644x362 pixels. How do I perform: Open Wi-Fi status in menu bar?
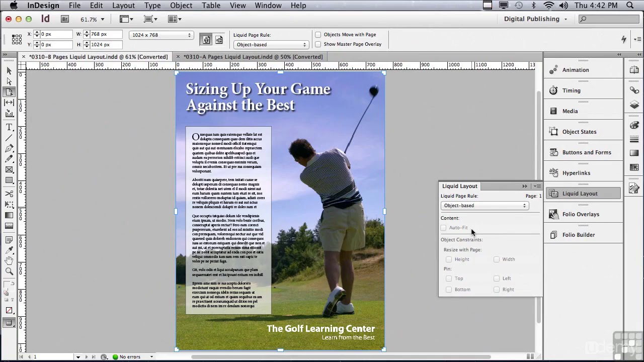tap(548, 6)
